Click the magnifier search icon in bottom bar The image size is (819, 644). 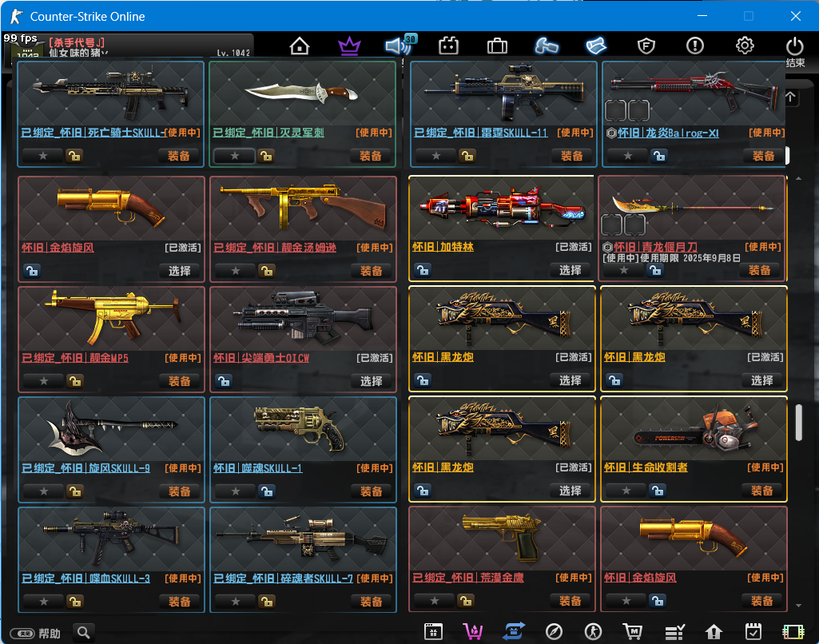[84, 633]
